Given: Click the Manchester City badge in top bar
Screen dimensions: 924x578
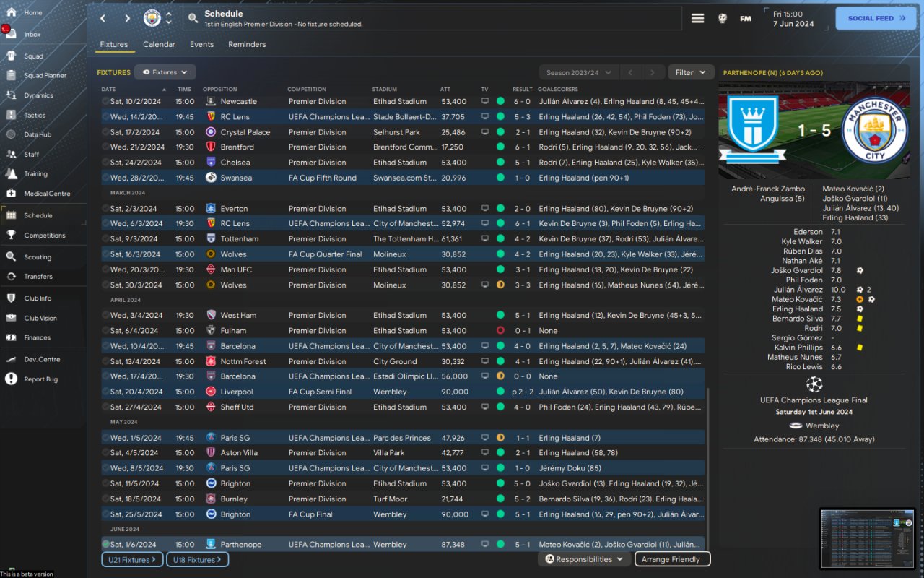Looking at the screenshot, I should tap(152, 18).
